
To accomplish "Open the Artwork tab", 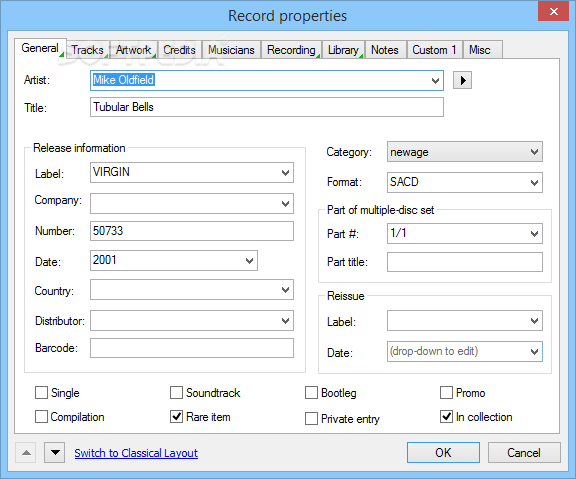I will (x=134, y=50).
